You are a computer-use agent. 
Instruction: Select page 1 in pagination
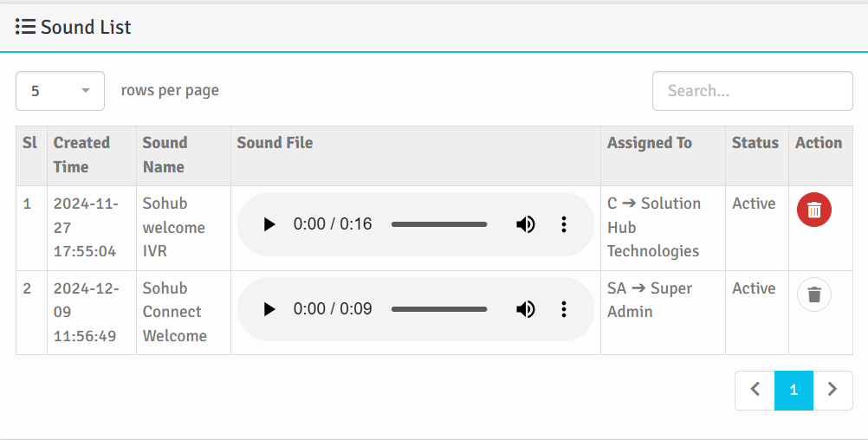794,391
